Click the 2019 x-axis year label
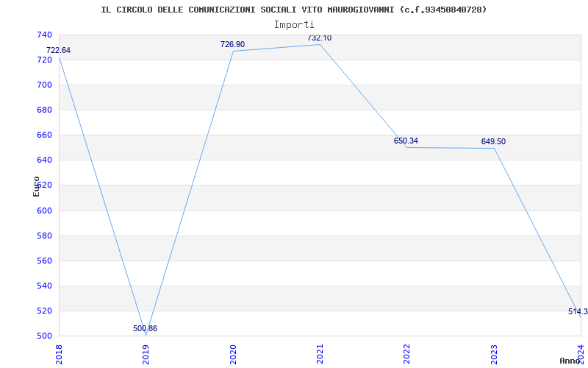Screen dimensions: 588x368 146,355
